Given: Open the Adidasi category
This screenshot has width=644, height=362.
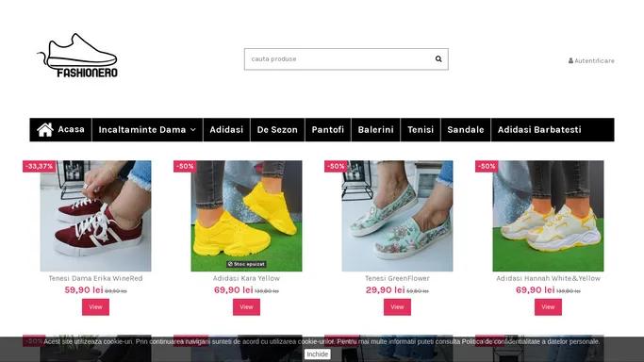Looking at the screenshot, I should pyautogui.click(x=226, y=130).
